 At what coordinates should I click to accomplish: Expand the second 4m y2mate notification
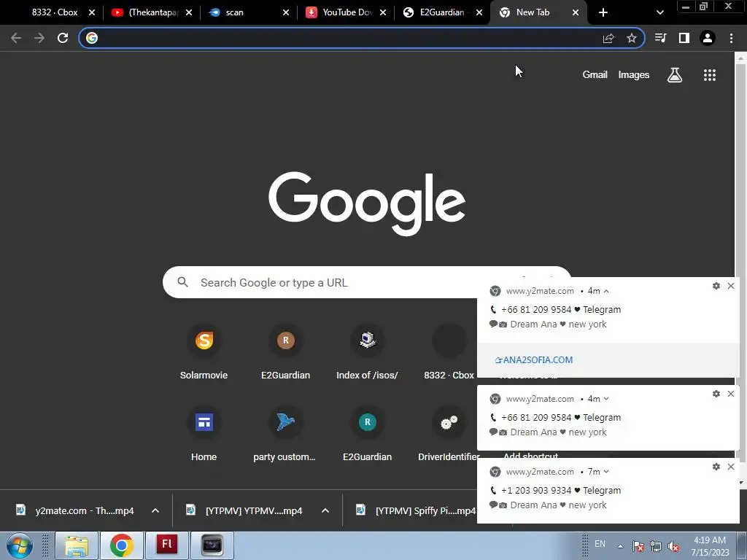point(606,399)
